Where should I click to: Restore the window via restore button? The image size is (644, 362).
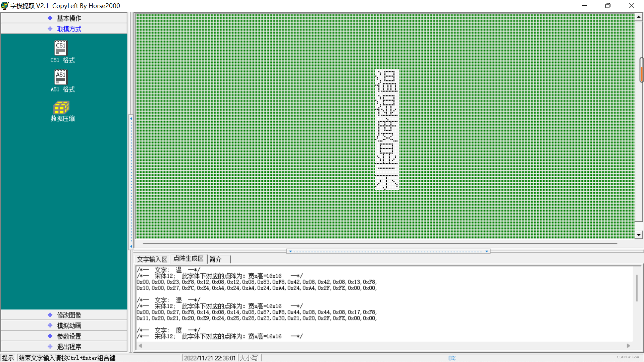(x=608, y=6)
